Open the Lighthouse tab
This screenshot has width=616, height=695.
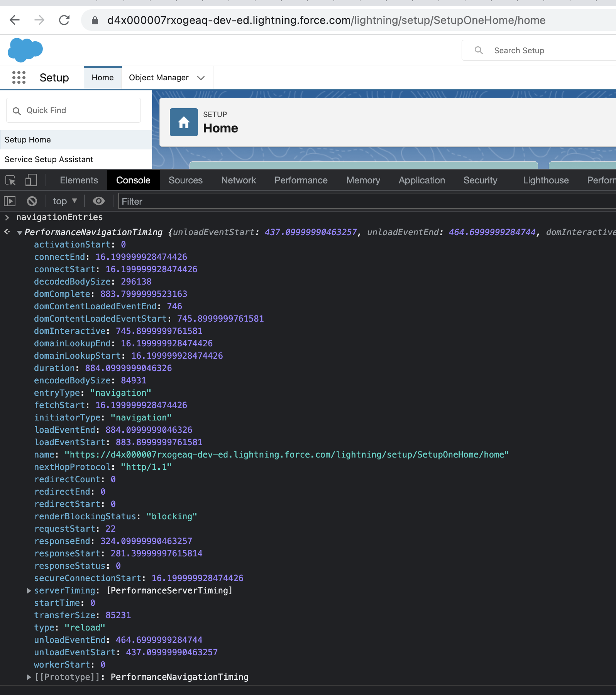pyautogui.click(x=546, y=180)
